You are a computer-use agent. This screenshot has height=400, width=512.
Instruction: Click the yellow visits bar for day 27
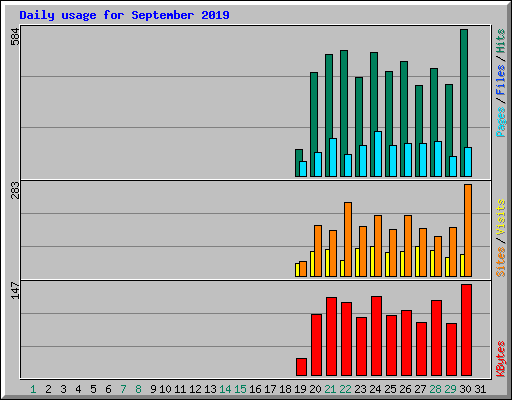click(x=417, y=262)
